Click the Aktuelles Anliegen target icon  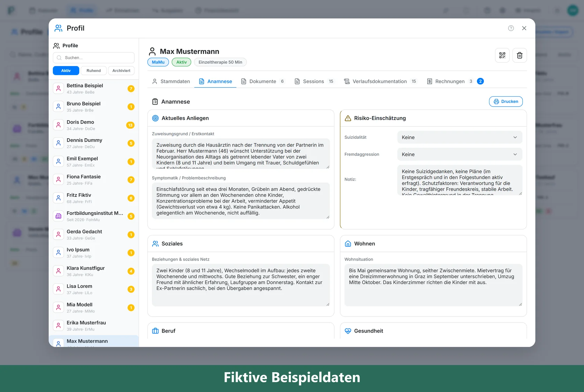point(155,118)
